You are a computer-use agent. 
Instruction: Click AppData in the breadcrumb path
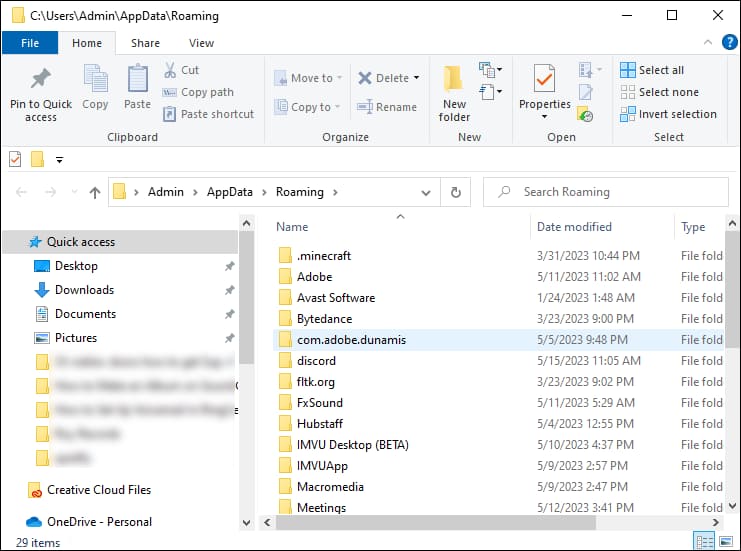coord(230,192)
